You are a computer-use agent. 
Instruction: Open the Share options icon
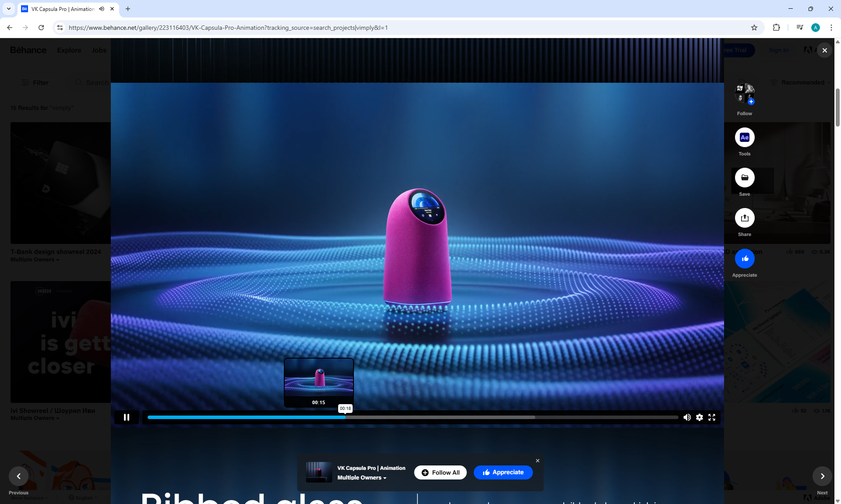tap(744, 218)
